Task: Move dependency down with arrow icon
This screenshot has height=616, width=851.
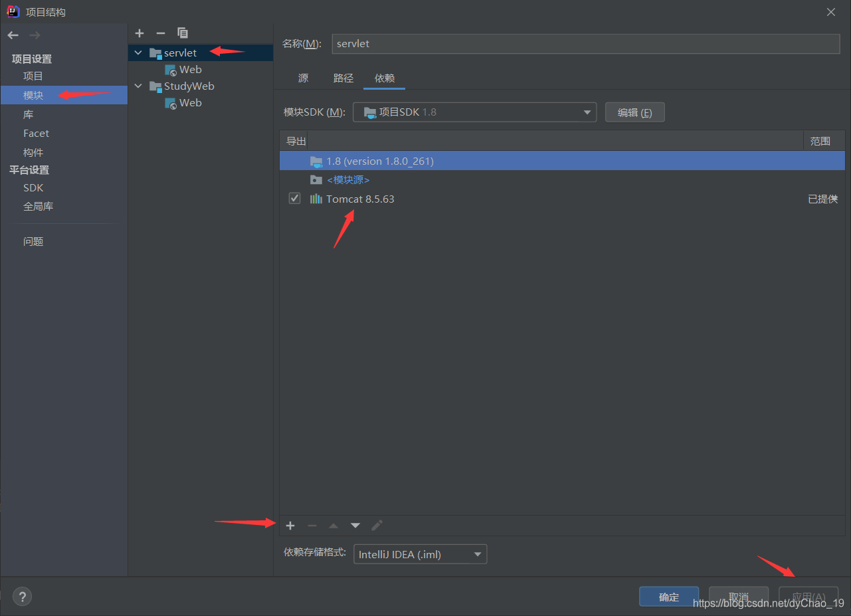Action: pyautogui.click(x=355, y=526)
